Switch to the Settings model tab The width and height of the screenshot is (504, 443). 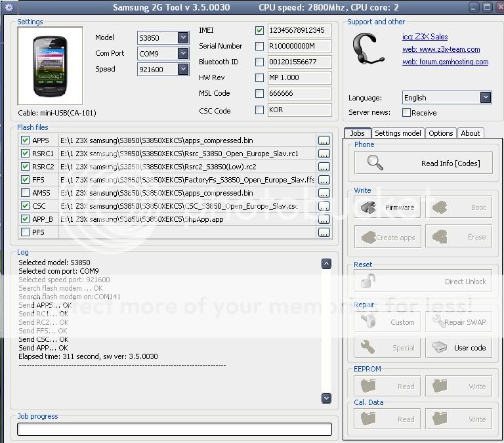click(398, 133)
